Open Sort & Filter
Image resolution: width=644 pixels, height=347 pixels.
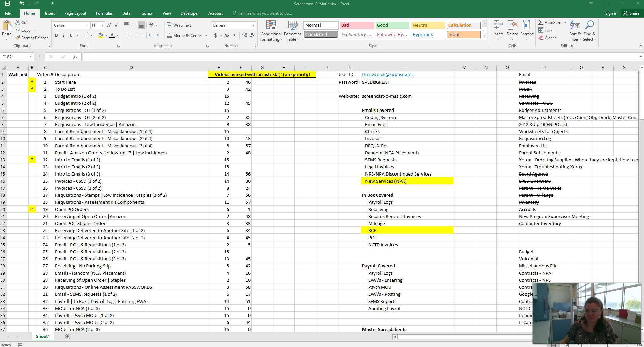tap(574, 30)
